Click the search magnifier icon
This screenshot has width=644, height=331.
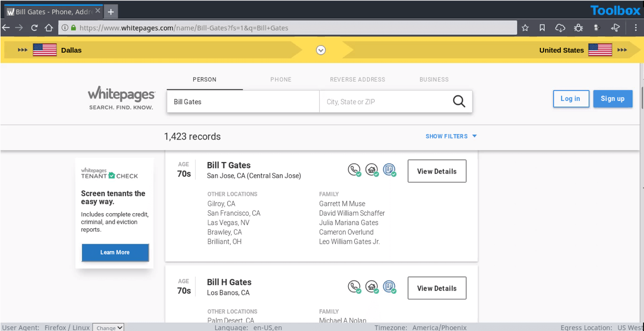coord(459,102)
